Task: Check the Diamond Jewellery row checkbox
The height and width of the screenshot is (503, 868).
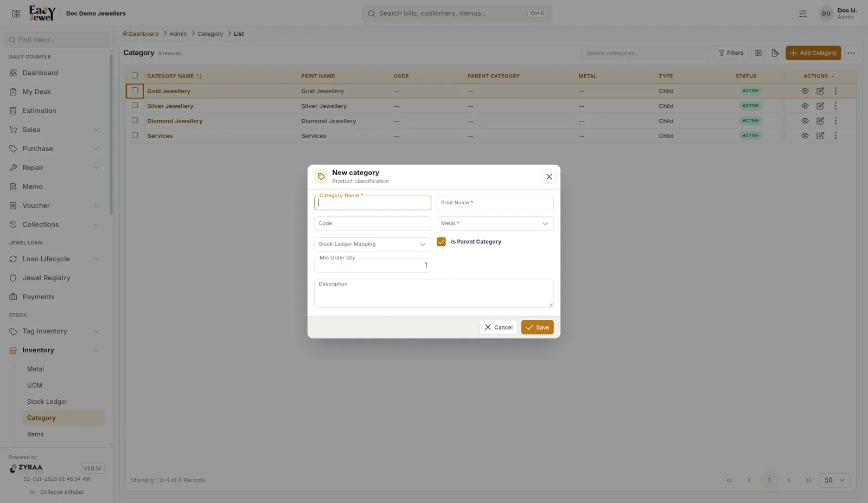Action: (135, 120)
